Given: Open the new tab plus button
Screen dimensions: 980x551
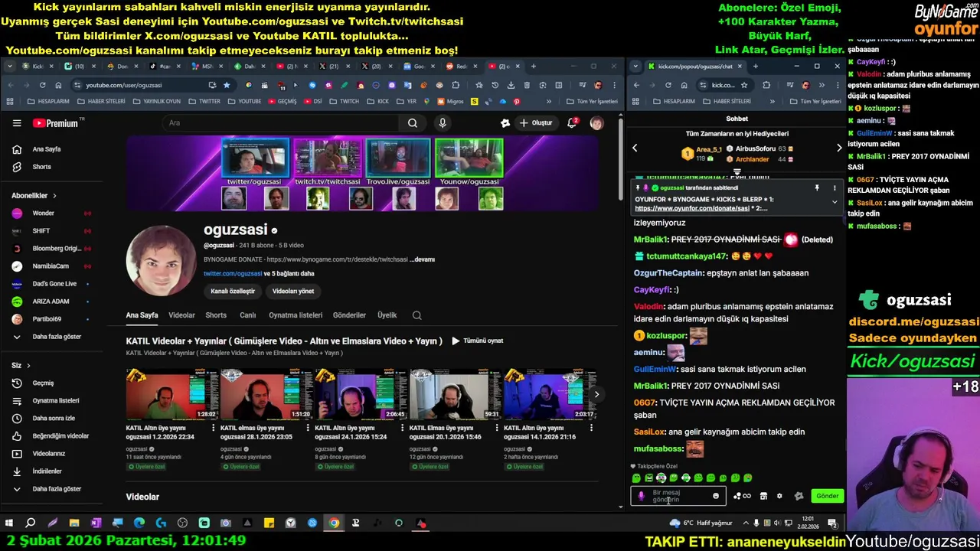Looking at the screenshot, I should click(x=534, y=67).
